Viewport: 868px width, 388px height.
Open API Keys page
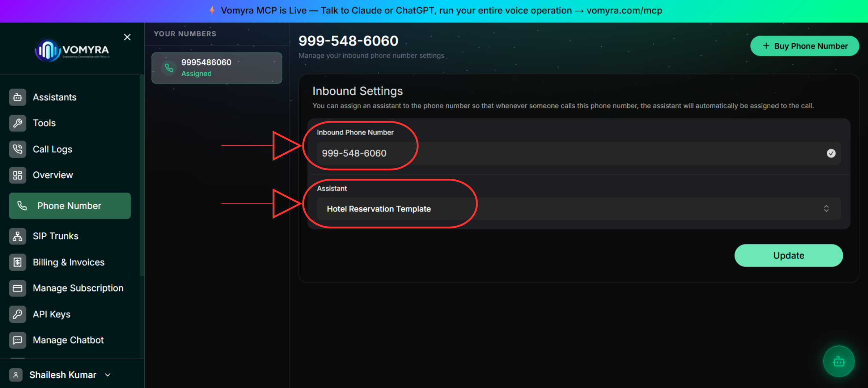tap(70, 314)
